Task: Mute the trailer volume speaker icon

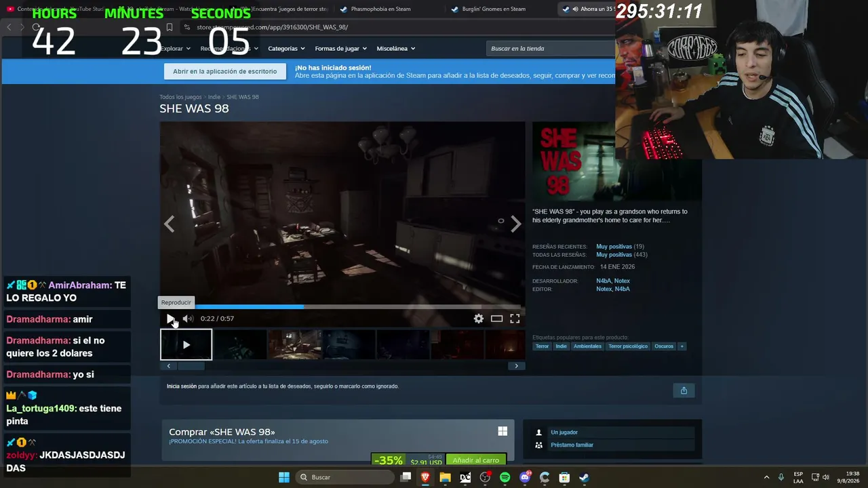Action: click(x=188, y=319)
